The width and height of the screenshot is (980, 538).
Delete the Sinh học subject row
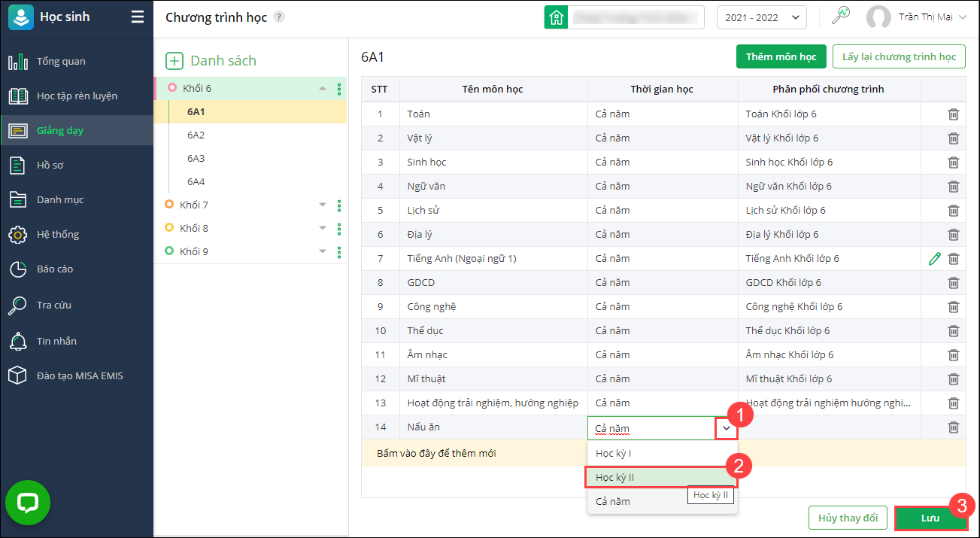[953, 163]
